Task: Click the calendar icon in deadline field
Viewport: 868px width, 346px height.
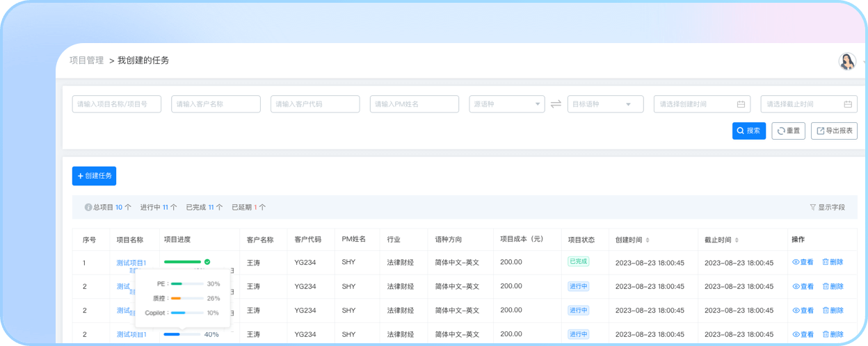Action: click(848, 104)
